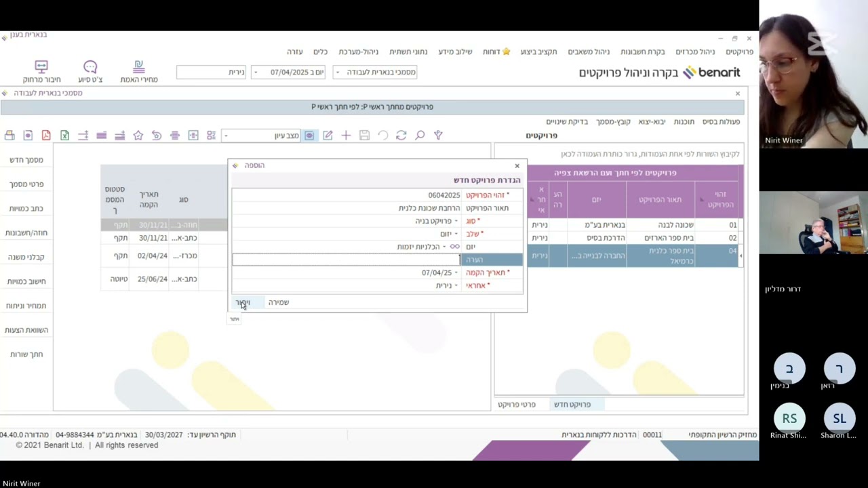Open the תאריך הקמה date picker dropdown
The width and height of the screenshot is (868, 488).
point(456,272)
